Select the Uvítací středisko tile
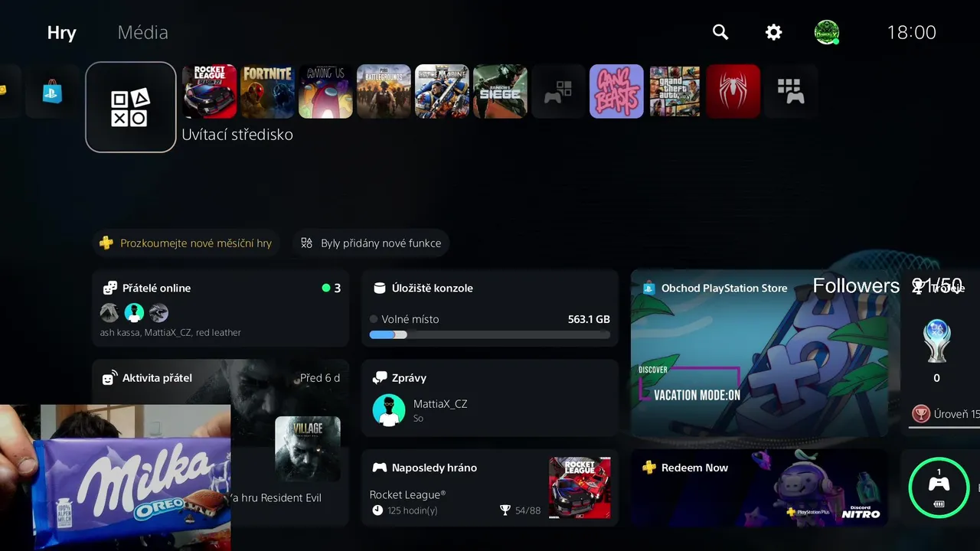Screen dimensions: 980x551 click(x=131, y=107)
